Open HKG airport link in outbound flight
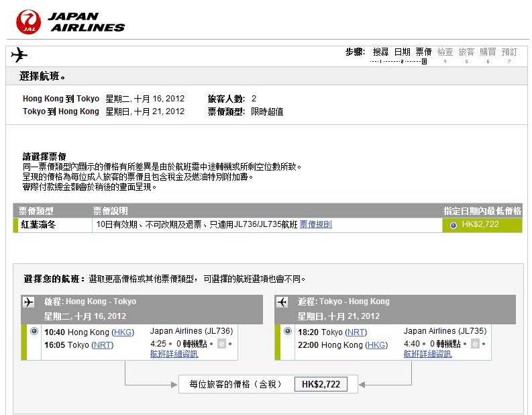 pos(123,332)
